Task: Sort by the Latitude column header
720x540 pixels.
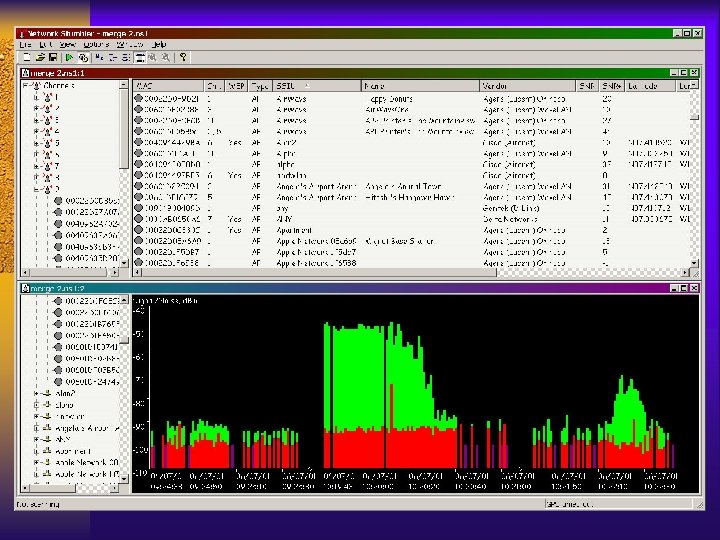Action: tap(650, 86)
